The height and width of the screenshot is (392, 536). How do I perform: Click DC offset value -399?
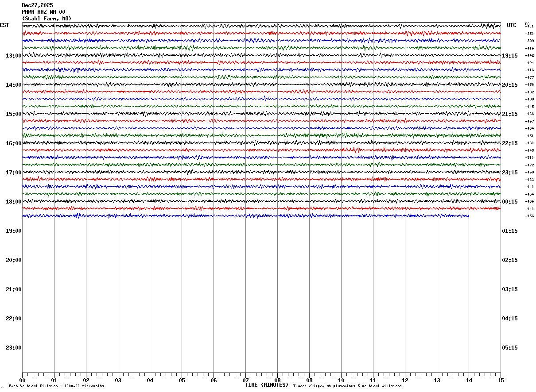[529, 41]
